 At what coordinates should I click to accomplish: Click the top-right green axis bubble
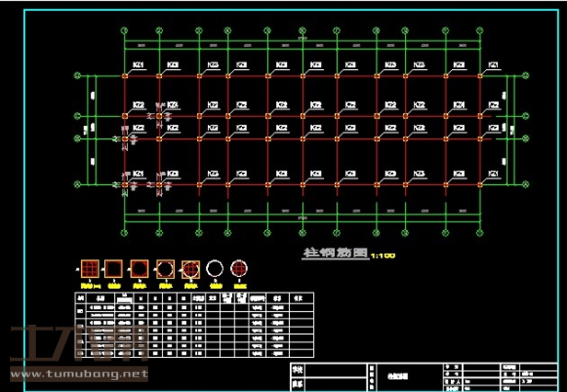479,31
